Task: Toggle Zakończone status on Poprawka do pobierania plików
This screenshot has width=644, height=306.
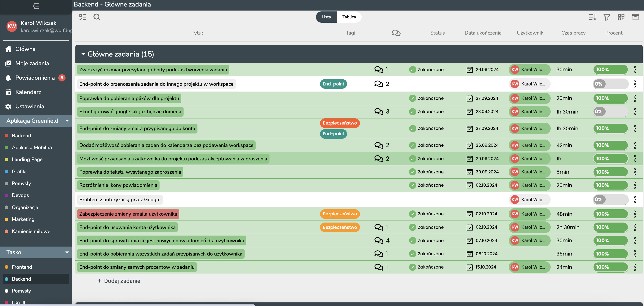Action: click(x=412, y=98)
